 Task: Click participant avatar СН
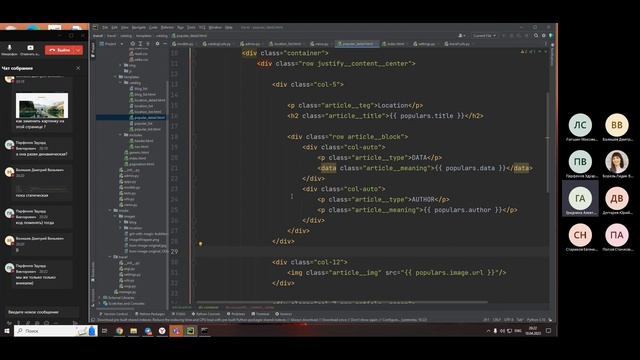(x=580, y=235)
